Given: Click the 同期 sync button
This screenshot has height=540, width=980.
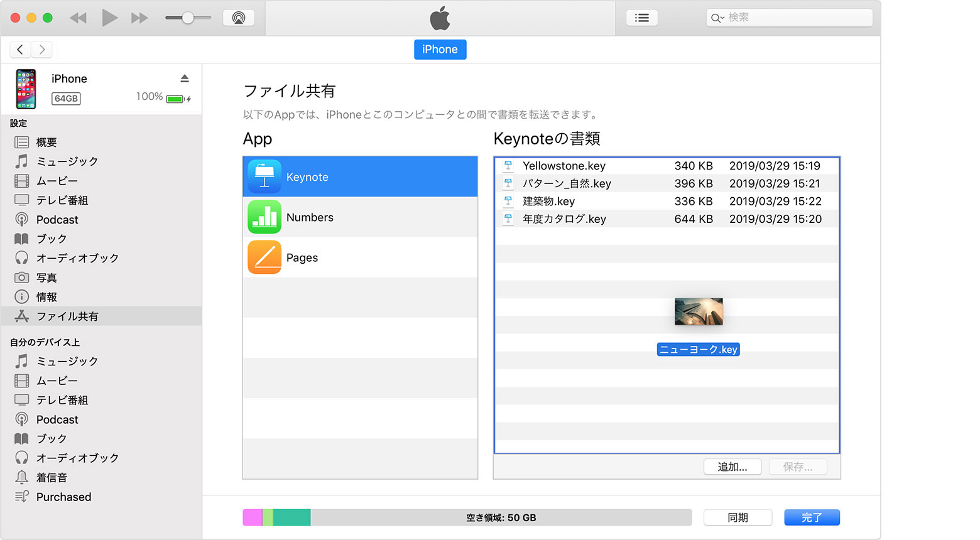Looking at the screenshot, I should [x=738, y=517].
